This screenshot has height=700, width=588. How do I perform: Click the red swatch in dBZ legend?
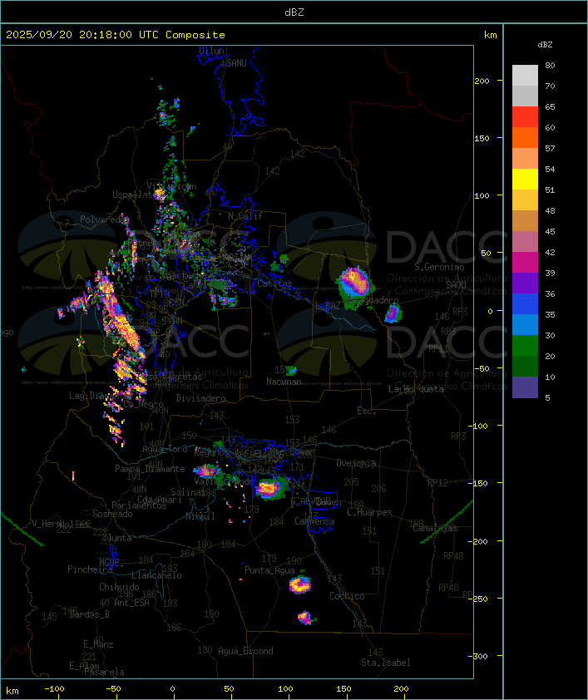(x=525, y=117)
